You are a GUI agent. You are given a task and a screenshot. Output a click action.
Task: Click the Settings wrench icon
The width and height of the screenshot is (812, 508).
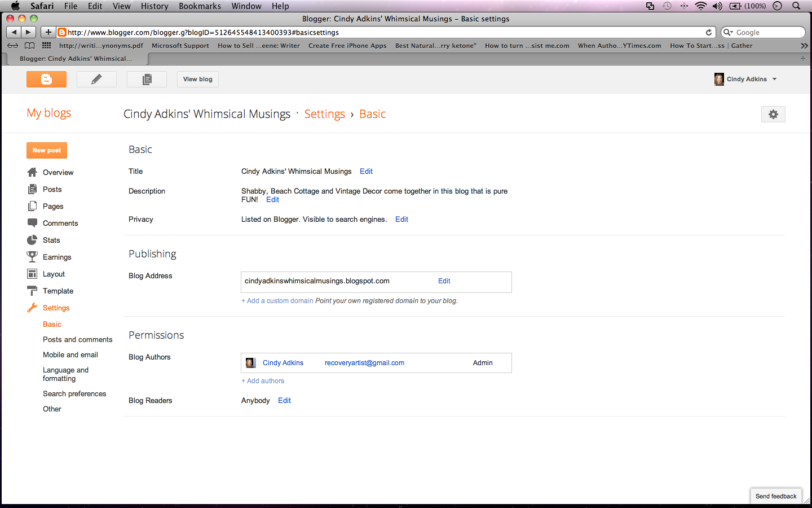pyautogui.click(x=32, y=308)
